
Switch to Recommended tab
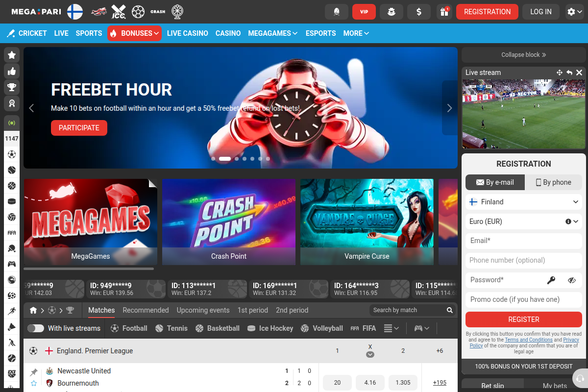point(146,310)
